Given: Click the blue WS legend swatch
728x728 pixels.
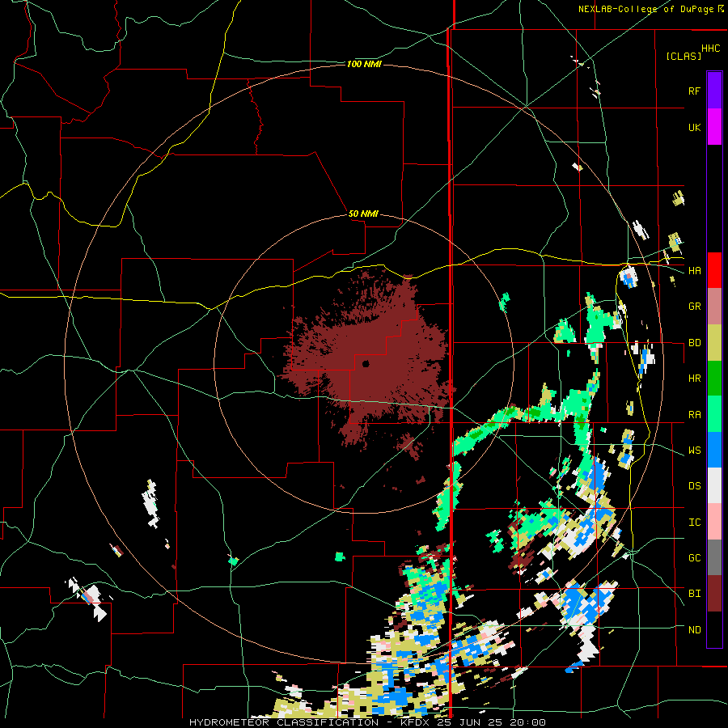Looking at the screenshot, I should (714, 450).
